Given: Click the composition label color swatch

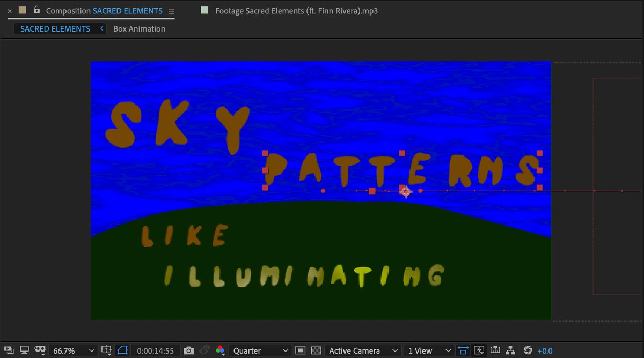Looking at the screenshot, I should click(22, 10).
